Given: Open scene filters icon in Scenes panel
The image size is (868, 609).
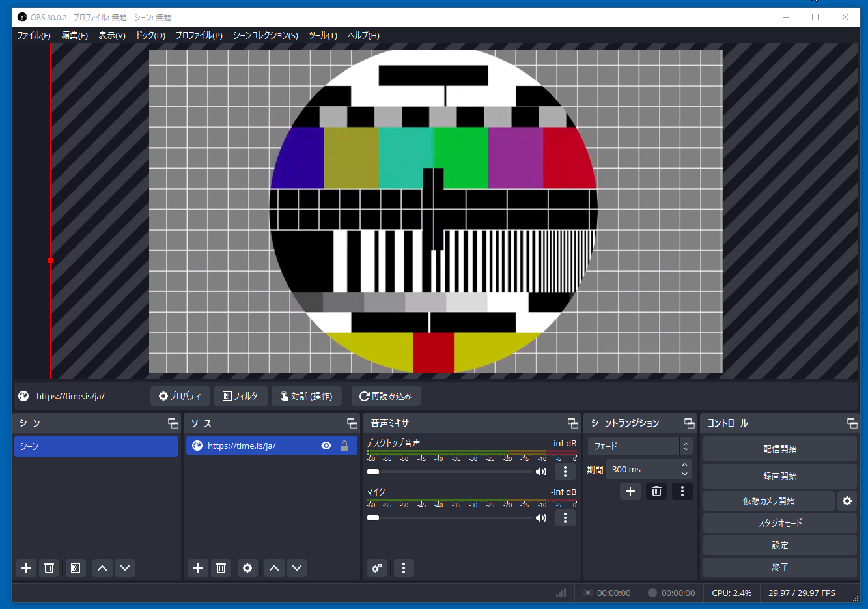Looking at the screenshot, I should (76, 568).
